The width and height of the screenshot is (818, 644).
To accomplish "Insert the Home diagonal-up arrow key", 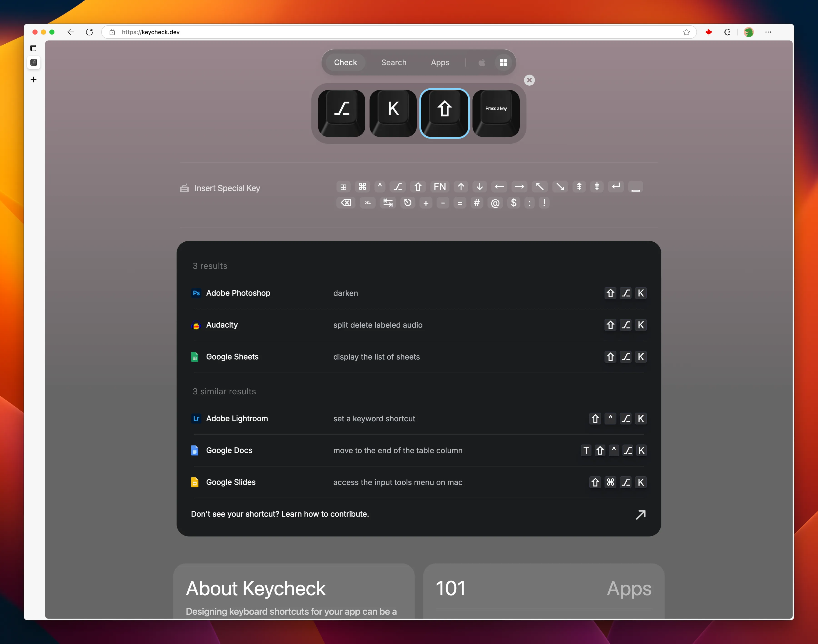I will [x=540, y=187].
